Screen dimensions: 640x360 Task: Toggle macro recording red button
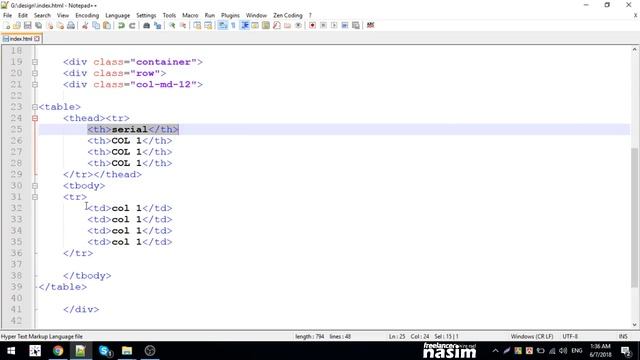tap(312, 25)
